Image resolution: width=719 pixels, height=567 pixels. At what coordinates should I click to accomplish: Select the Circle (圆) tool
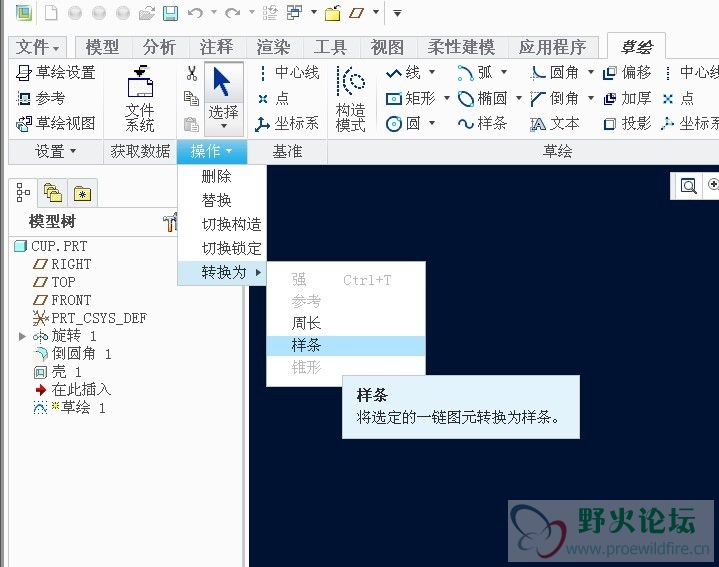(x=403, y=123)
